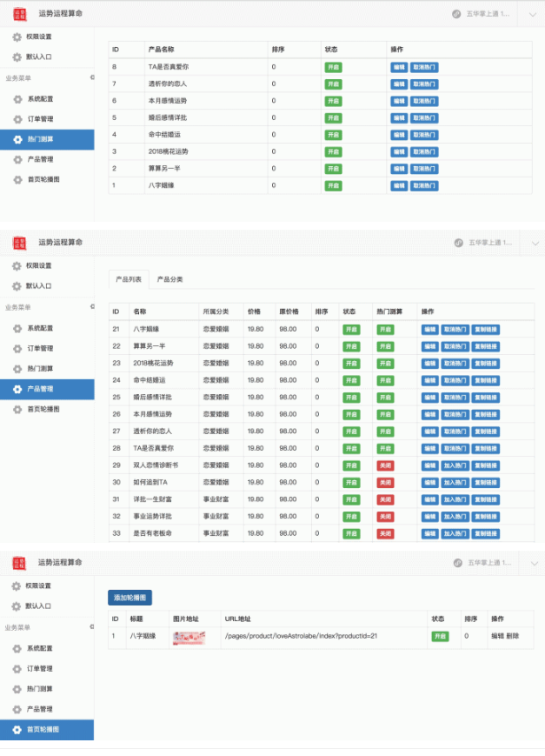Click the account avatar icon on the hot-list page header
This screenshot has width=545, height=756.
[456, 14]
